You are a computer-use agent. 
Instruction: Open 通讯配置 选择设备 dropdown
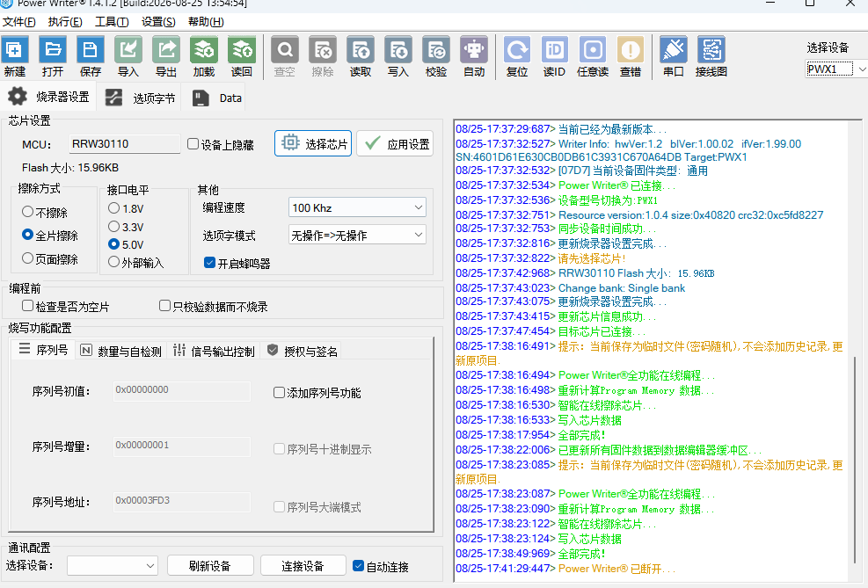(x=113, y=566)
